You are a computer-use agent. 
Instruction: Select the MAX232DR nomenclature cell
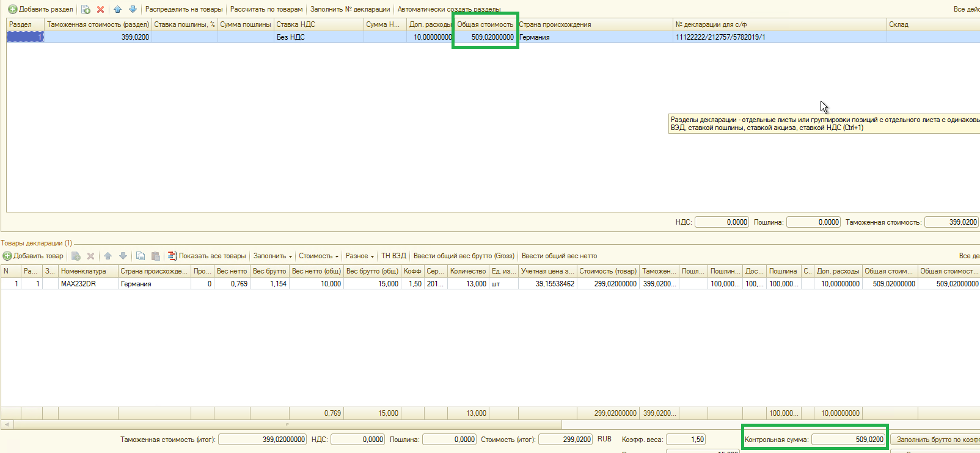[x=87, y=284]
